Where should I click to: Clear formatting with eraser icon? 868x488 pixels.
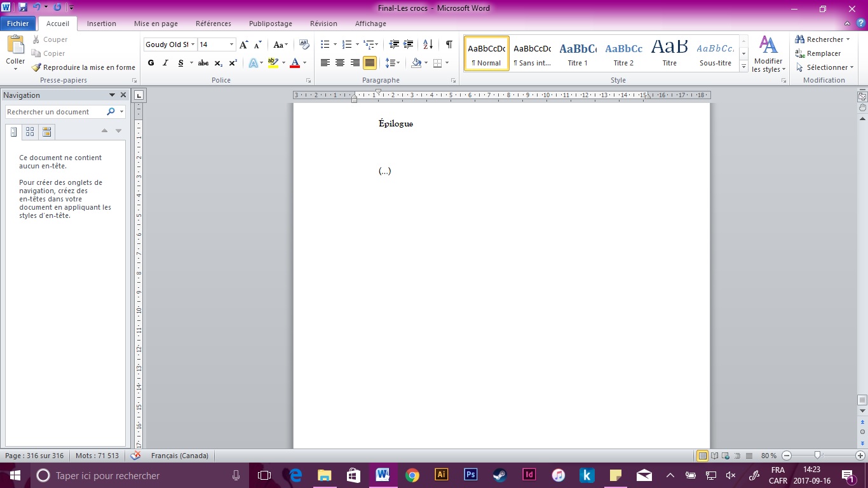tap(304, 44)
